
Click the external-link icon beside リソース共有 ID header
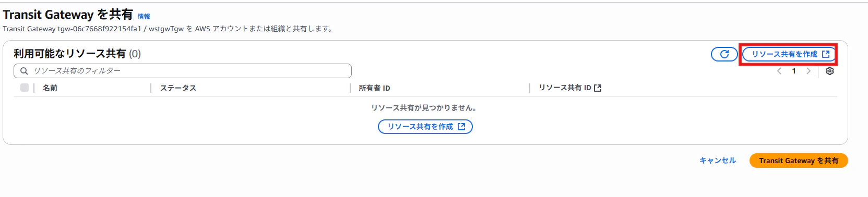[598, 88]
